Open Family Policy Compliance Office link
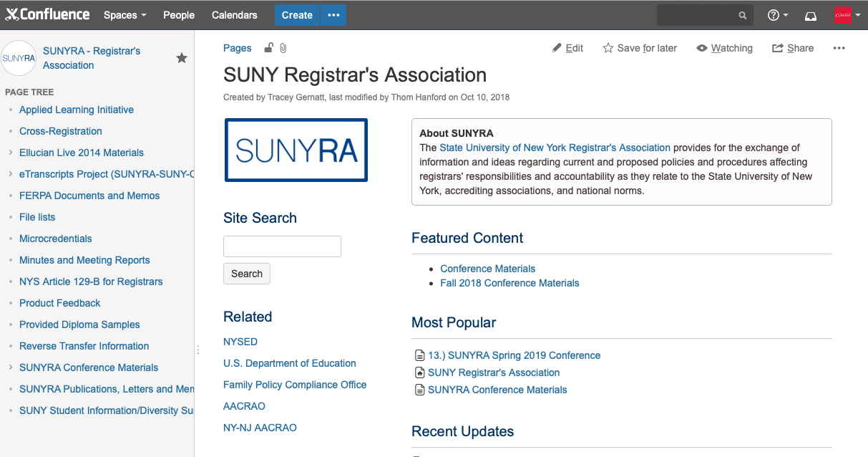 click(295, 385)
